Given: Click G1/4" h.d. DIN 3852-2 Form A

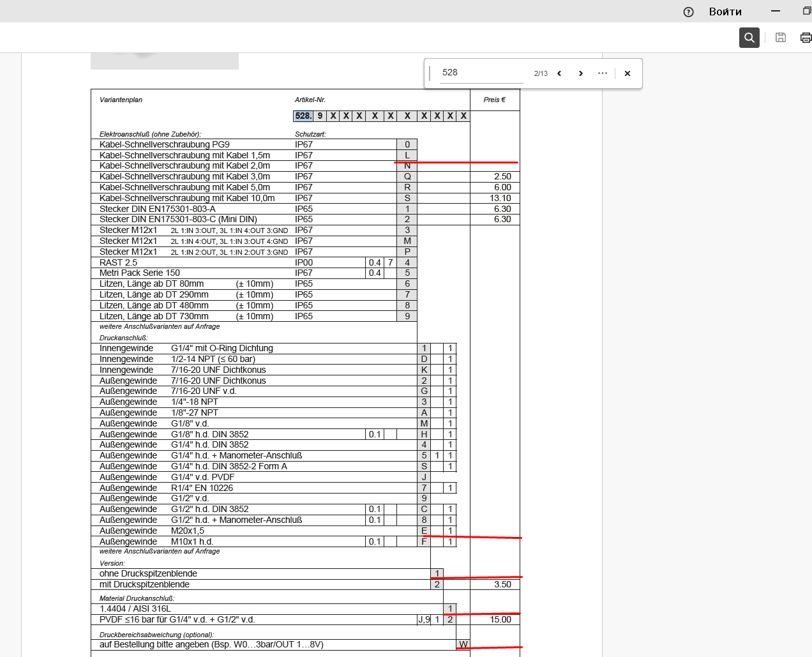Looking at the screenshot, I should [229, 466].
